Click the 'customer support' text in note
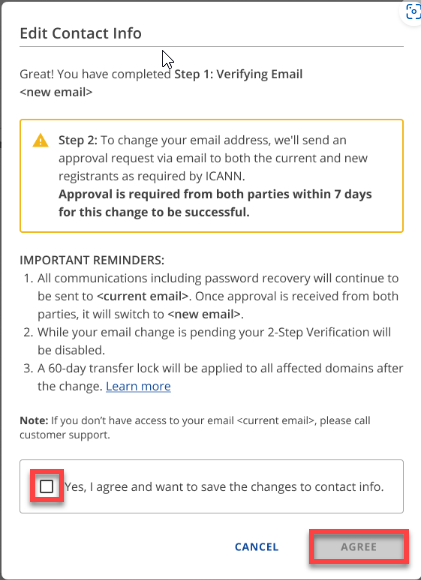The width and height of the screenshot is (421, 580). 65,435
